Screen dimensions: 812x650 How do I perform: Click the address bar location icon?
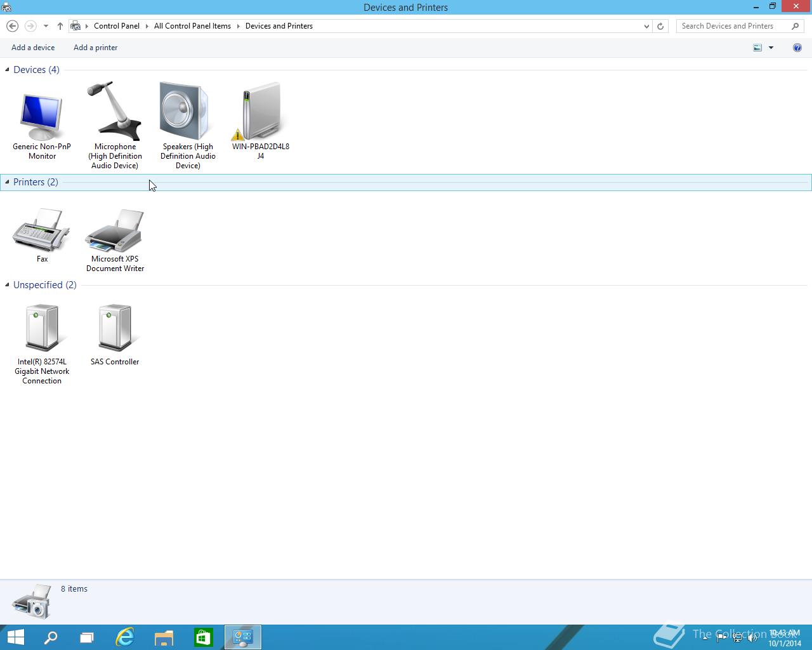75,26
